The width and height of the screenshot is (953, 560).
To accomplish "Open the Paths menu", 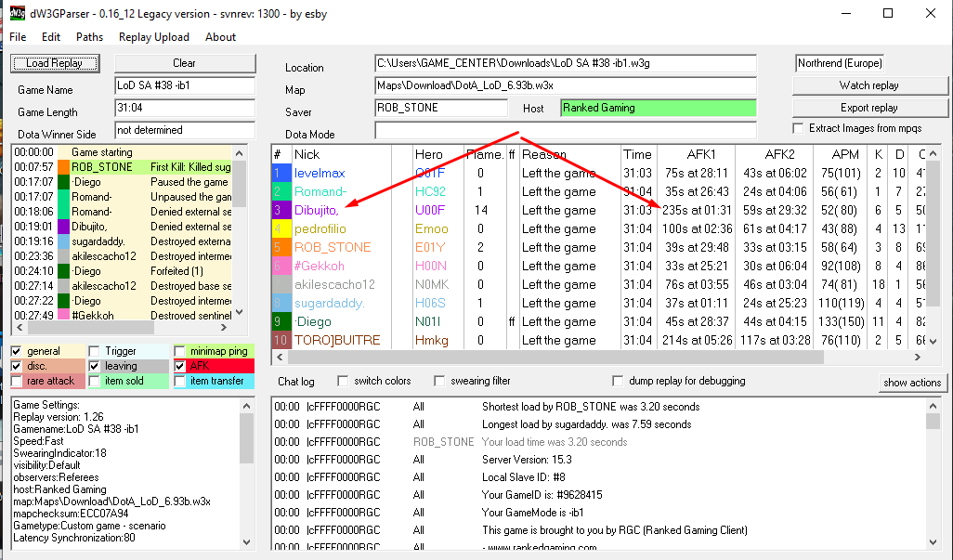I will pos(89,37).
